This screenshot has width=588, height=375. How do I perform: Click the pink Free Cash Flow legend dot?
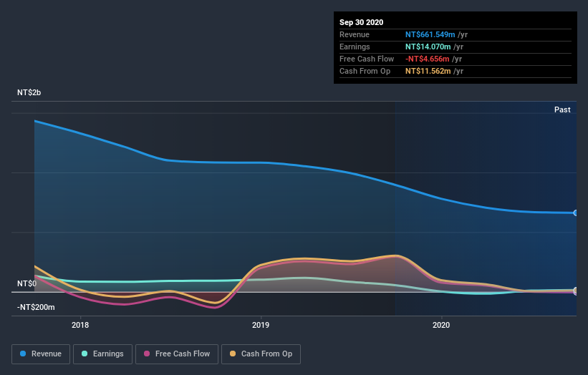point(147,354)
